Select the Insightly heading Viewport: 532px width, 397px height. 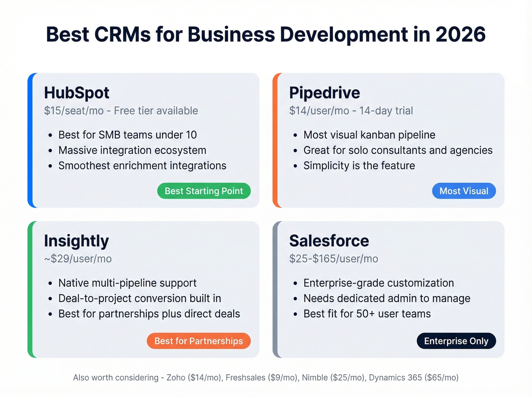tap(76, 240)
